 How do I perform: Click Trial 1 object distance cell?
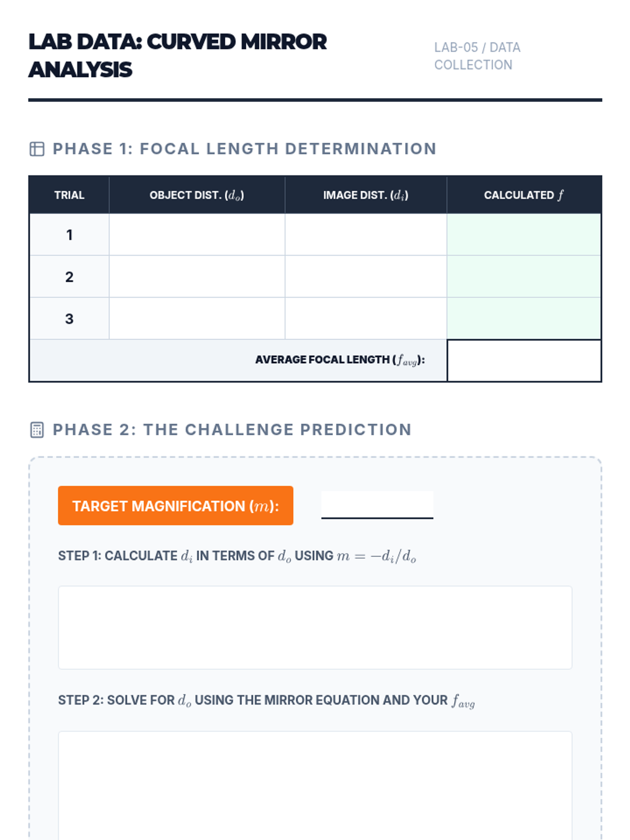pyautogui.click(x=197, y=235)
